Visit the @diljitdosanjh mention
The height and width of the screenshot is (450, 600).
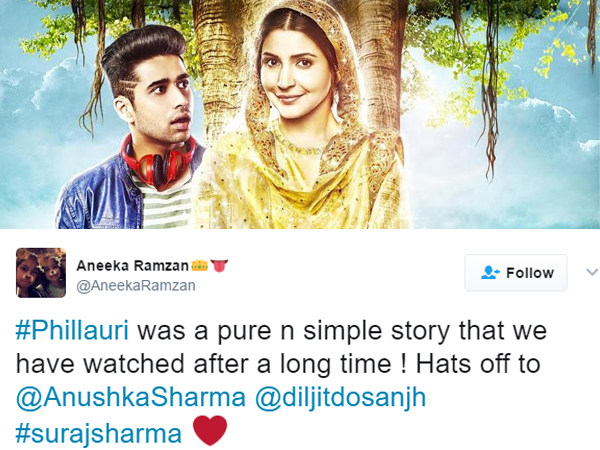click(340, 398)
